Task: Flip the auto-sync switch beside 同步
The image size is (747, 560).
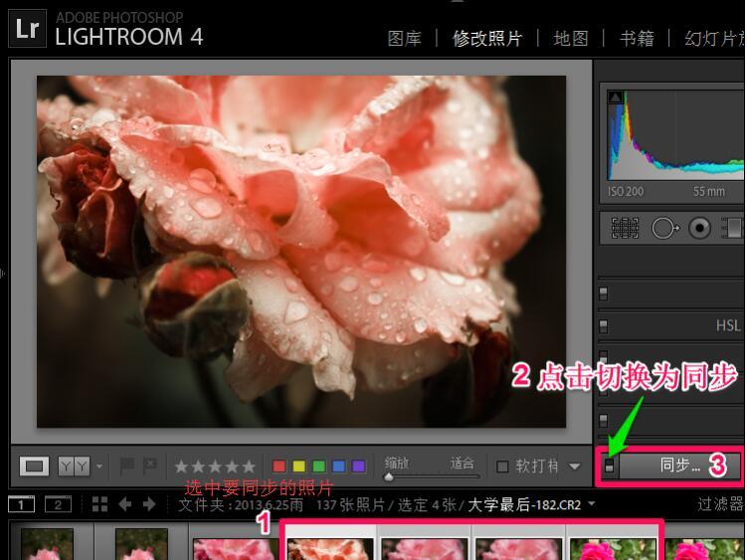Action: tap(610, 466)
